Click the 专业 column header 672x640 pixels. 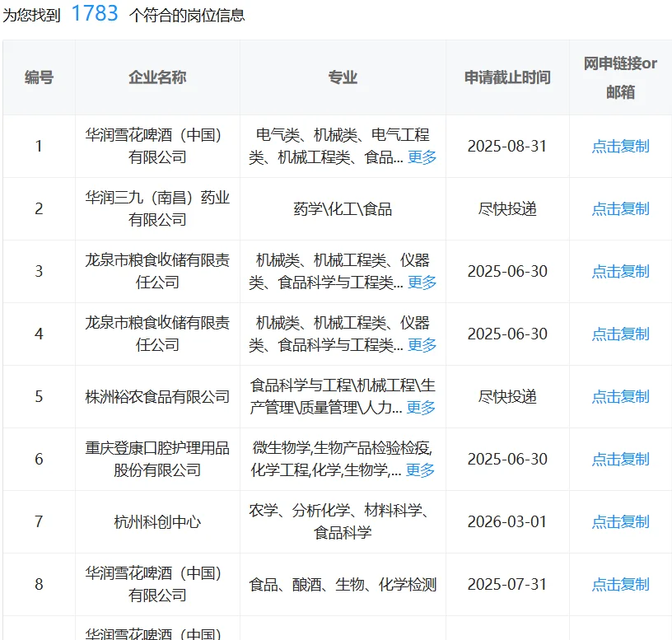[x=343, y=77]
